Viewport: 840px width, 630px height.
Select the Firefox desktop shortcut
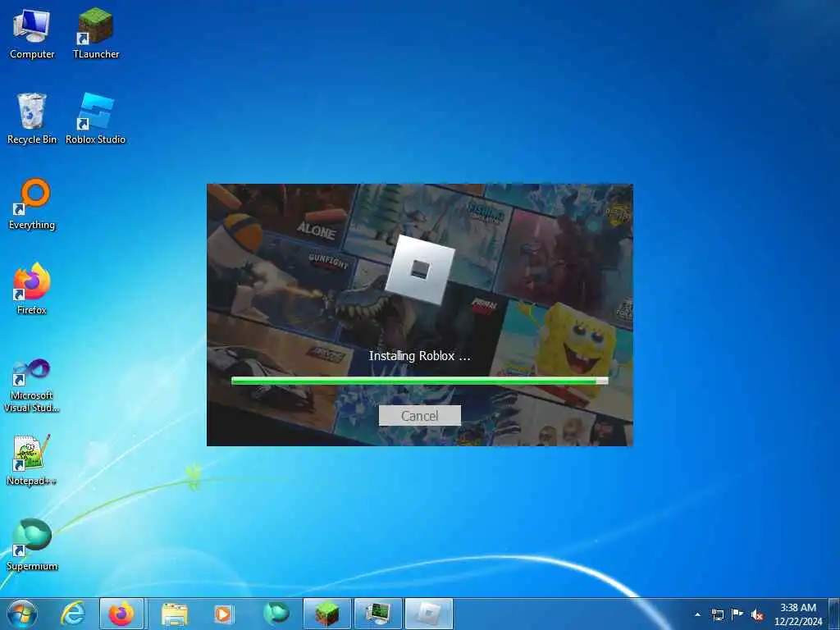point(32,290)
